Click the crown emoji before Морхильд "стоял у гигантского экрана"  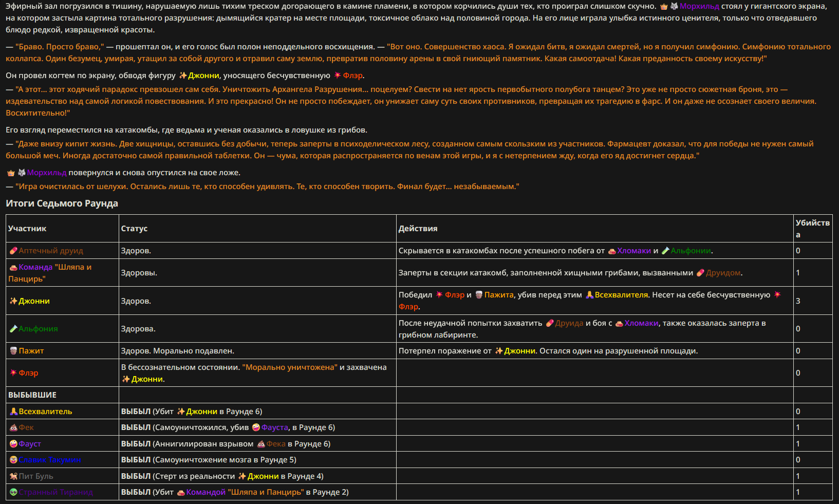pyautogui.click(x=664, y=7)
